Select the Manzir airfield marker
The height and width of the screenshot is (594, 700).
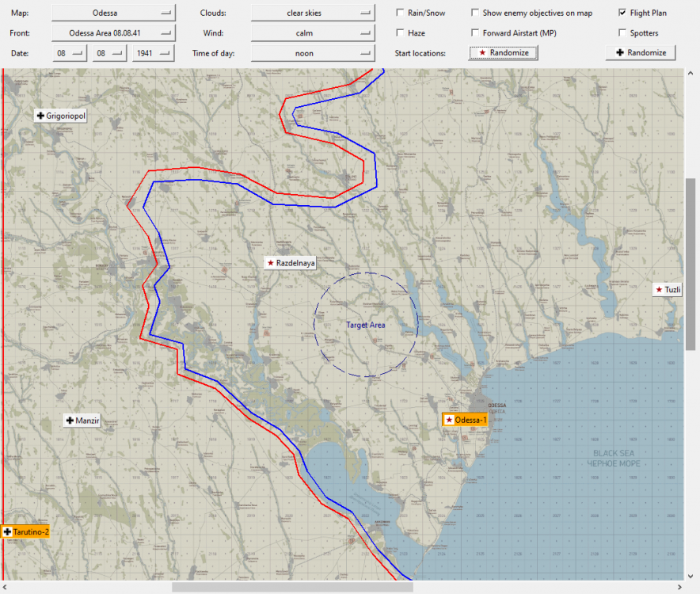coord(82,421)
